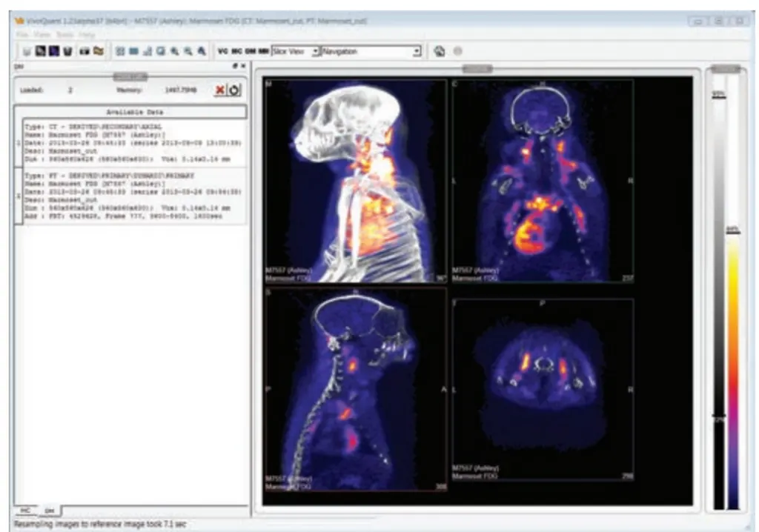
Task: Click the black-and-white image icon in toolbar
Action: (x=41, y=51)
